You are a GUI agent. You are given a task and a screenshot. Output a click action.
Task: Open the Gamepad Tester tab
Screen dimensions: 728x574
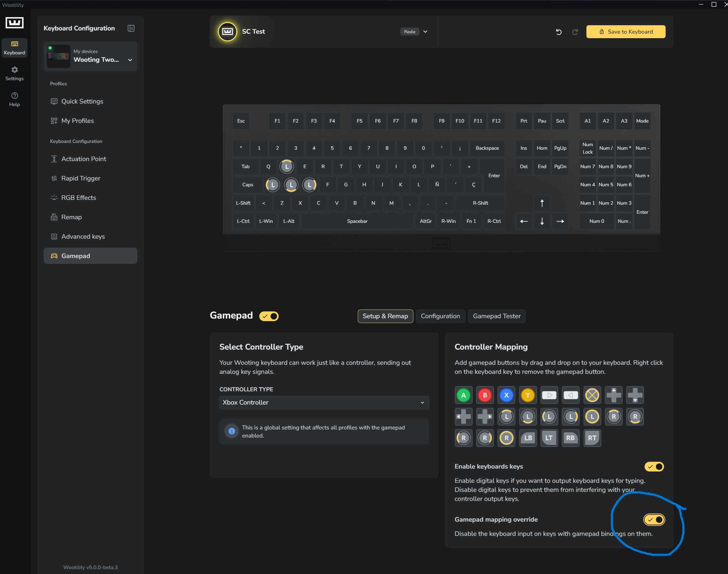[497, 316]
